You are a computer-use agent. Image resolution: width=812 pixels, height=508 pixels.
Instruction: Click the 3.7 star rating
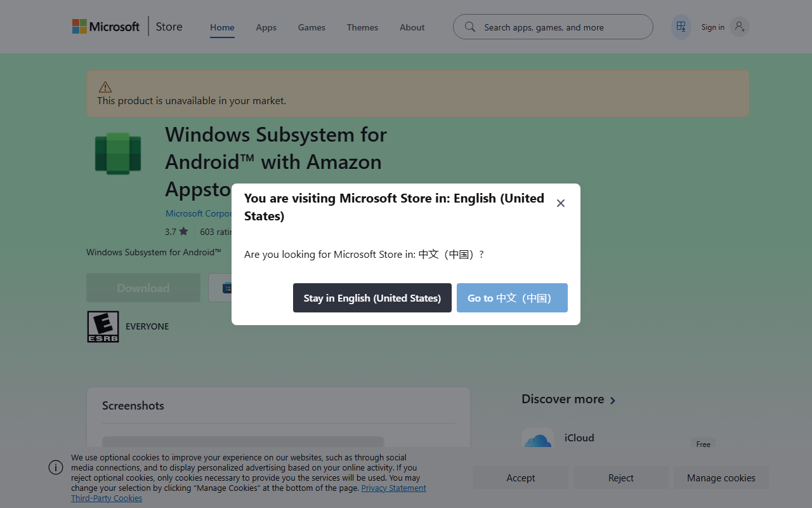(x=176, y=232)
